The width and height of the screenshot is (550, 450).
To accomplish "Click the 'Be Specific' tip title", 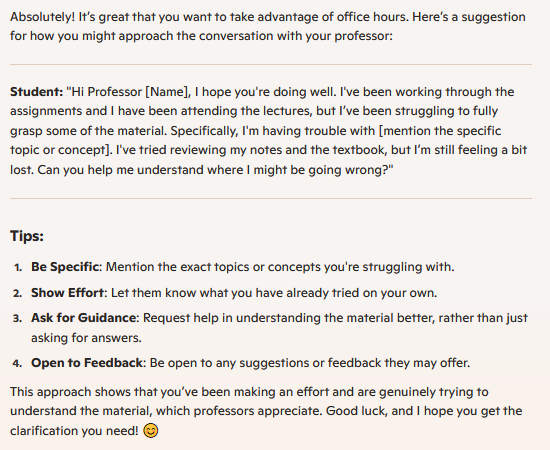I will click(65, 267).
